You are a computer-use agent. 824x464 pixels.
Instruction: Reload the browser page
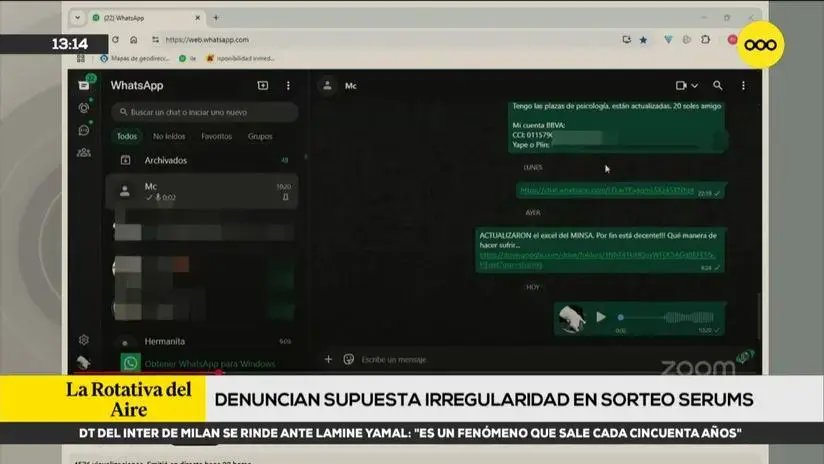[x=116, y=39]
